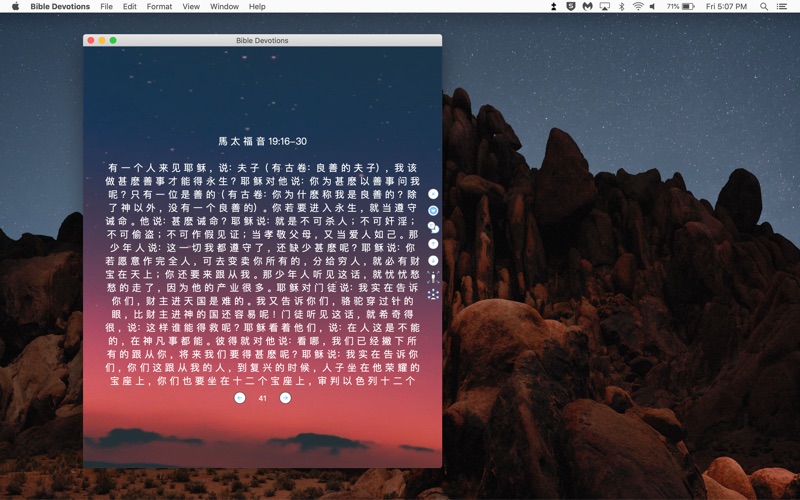Open the File menu

coord(106,6)
